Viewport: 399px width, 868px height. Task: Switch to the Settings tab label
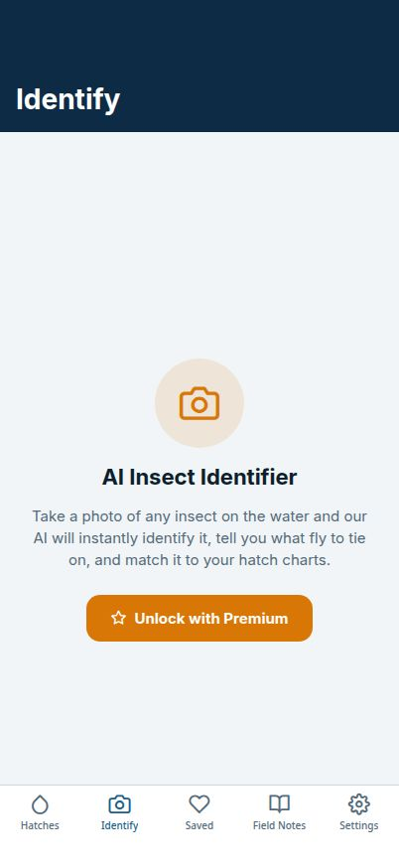click(x=358, y=826)
